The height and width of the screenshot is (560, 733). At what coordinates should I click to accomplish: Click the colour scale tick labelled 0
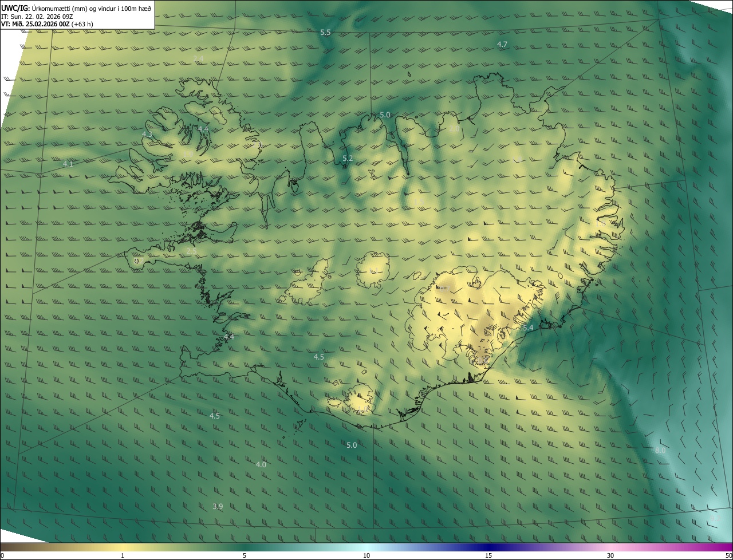point(2,555)
